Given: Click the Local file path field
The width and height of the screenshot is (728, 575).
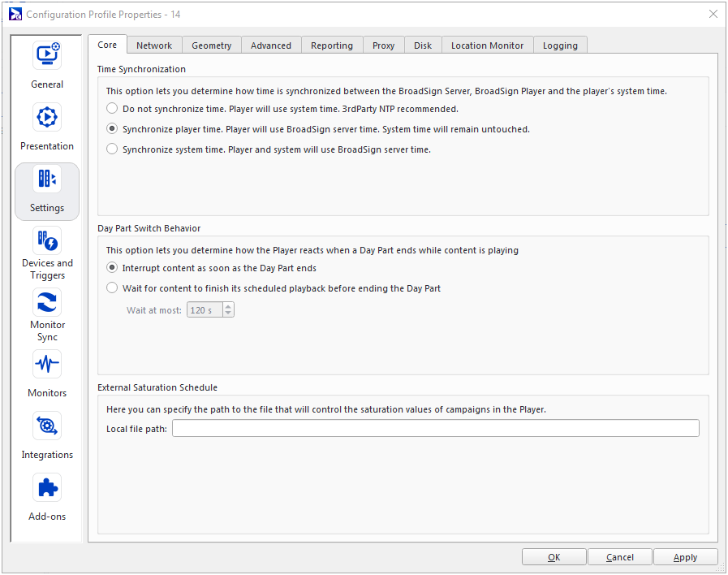Looking at the screenshot, I should [x=435, y=429].
